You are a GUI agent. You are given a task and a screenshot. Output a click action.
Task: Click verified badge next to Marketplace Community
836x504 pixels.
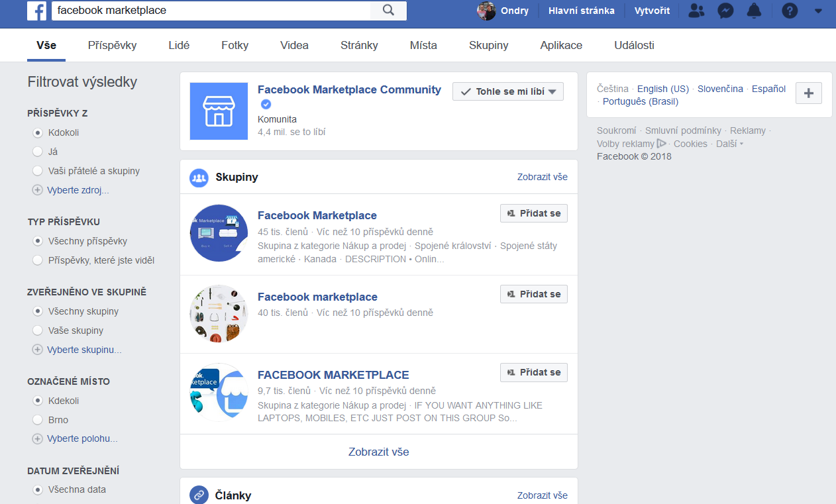click(266, 104)
